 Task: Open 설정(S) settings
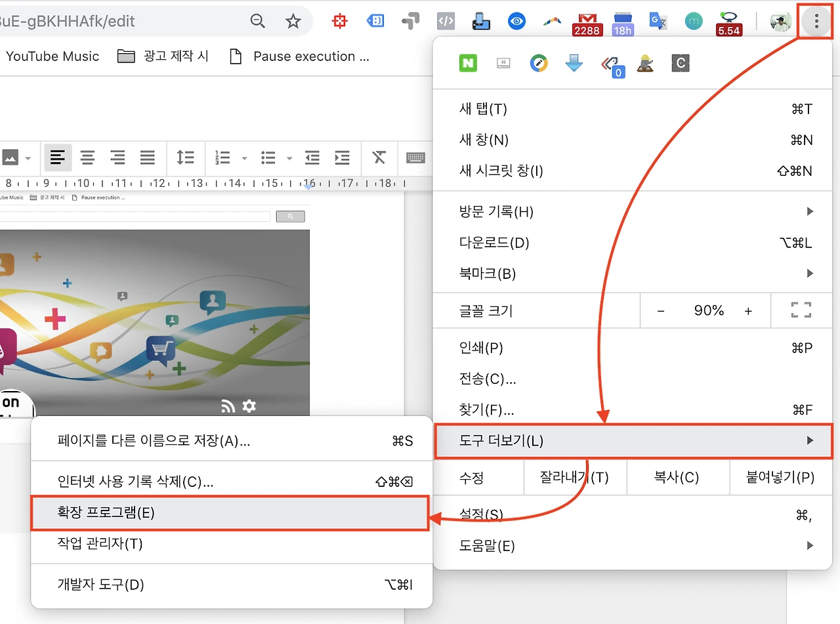tap(633, 514)
